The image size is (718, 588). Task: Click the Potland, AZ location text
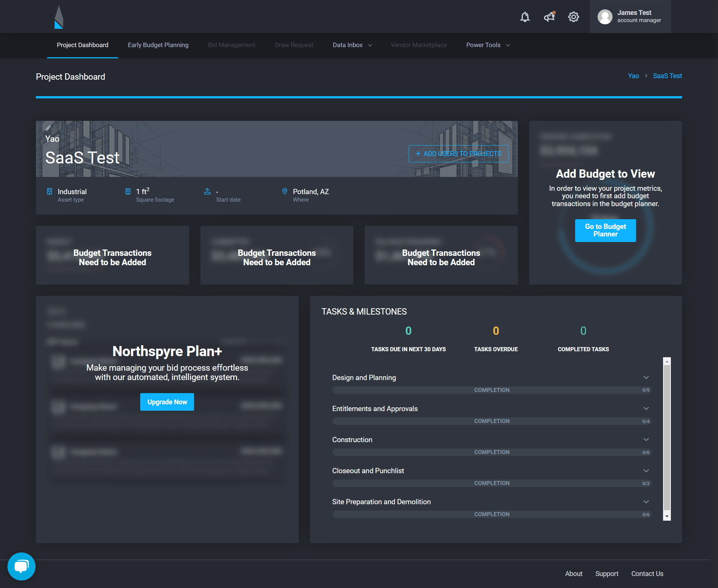(311, 192)
